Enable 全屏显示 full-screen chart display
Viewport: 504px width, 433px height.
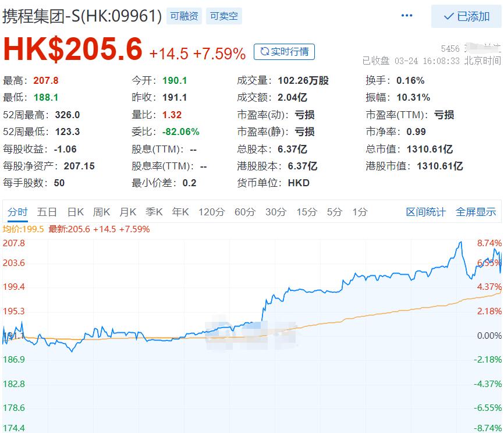coord(477,212)
